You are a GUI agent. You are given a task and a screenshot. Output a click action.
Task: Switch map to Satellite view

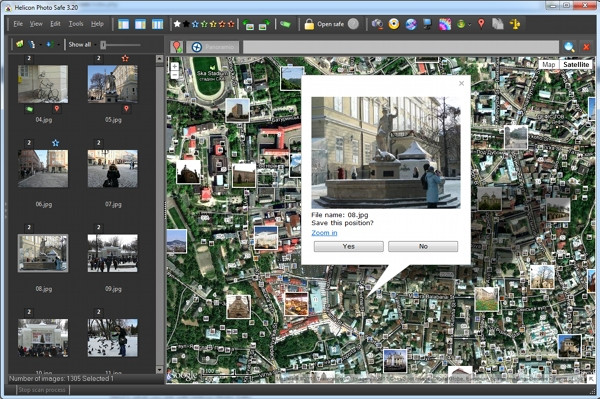coord(576,64)
